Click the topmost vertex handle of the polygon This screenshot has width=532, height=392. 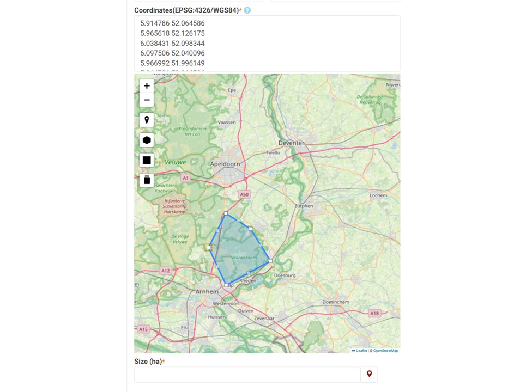coord(226,213)
